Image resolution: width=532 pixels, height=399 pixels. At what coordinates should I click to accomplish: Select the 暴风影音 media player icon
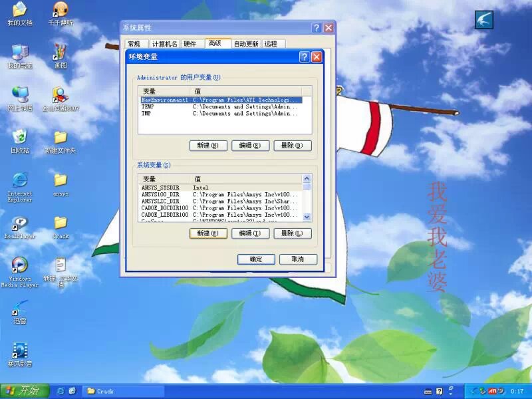(20, 350)
